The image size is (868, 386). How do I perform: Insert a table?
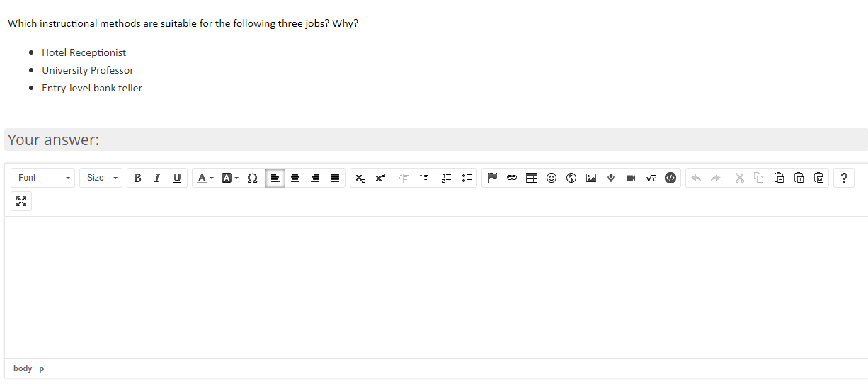point(532,178)
